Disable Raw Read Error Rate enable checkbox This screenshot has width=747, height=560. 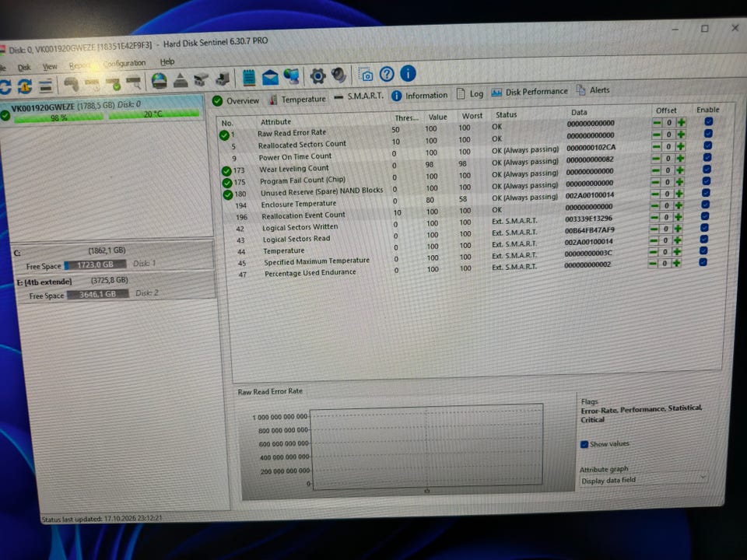click(708, 122)
